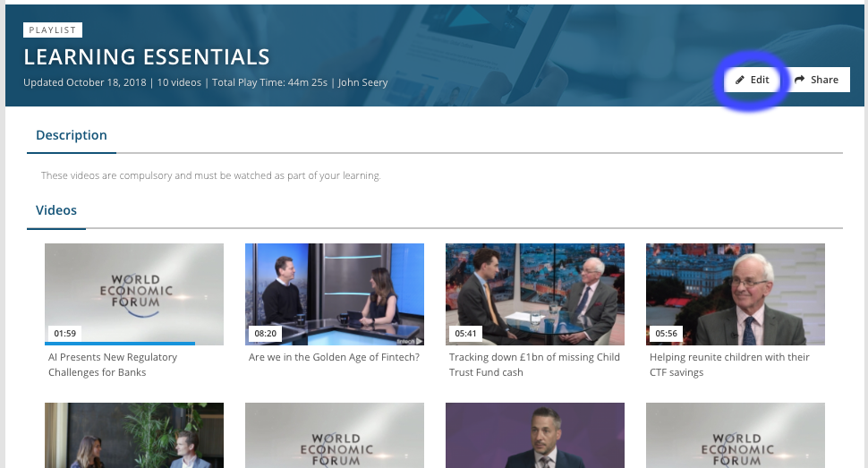The height and width of the screenshot is (468, 868).
Task: Click the title 'Helping reunite children with their CTF savings'
Action: (729, 365)
